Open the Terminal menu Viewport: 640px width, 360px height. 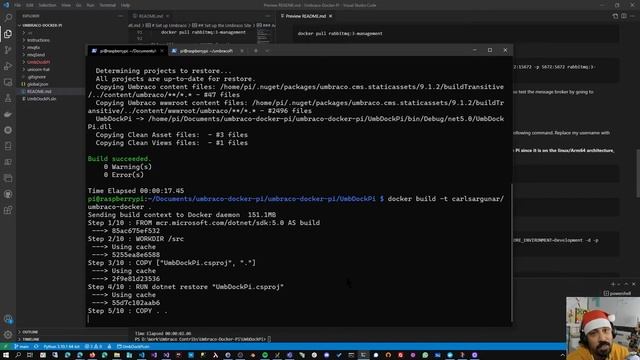(107, 5)
